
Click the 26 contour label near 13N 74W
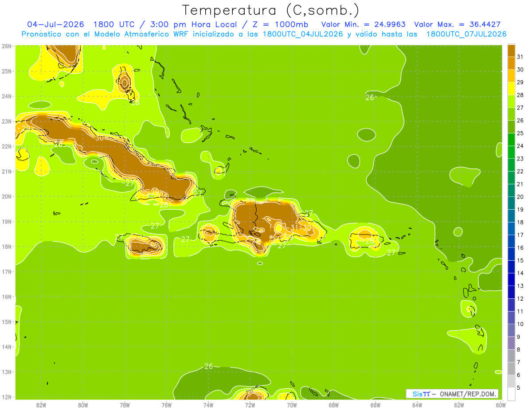pos(209,366)
